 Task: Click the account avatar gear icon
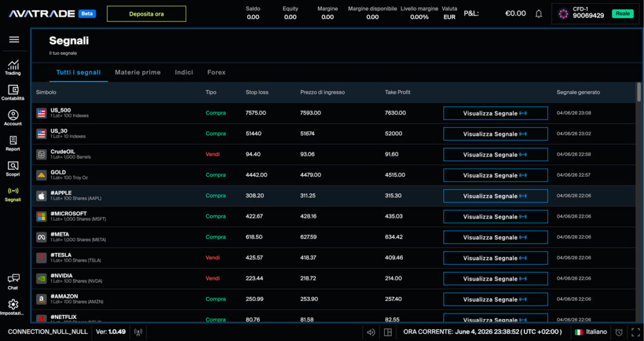563,14
